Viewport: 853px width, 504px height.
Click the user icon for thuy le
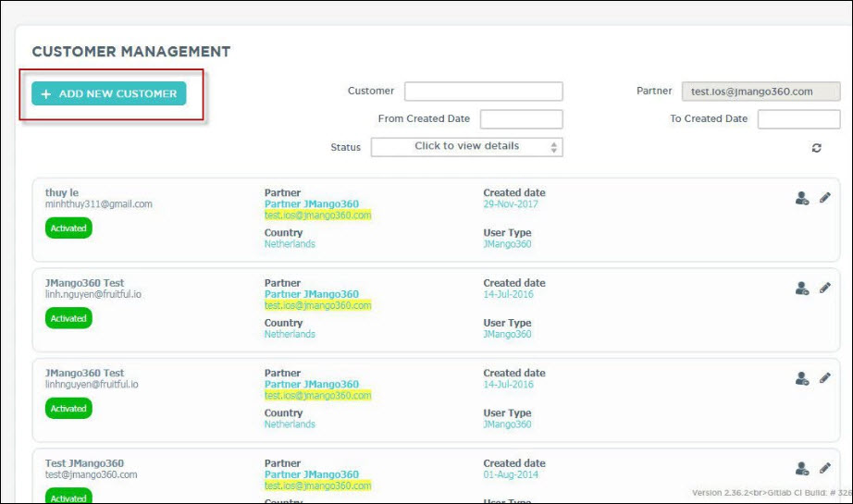[801, 198]
